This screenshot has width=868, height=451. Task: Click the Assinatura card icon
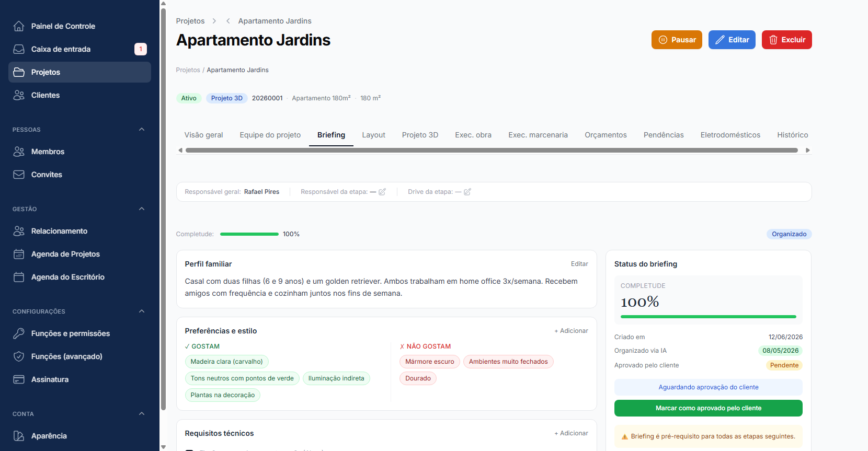tap(19, 379)
